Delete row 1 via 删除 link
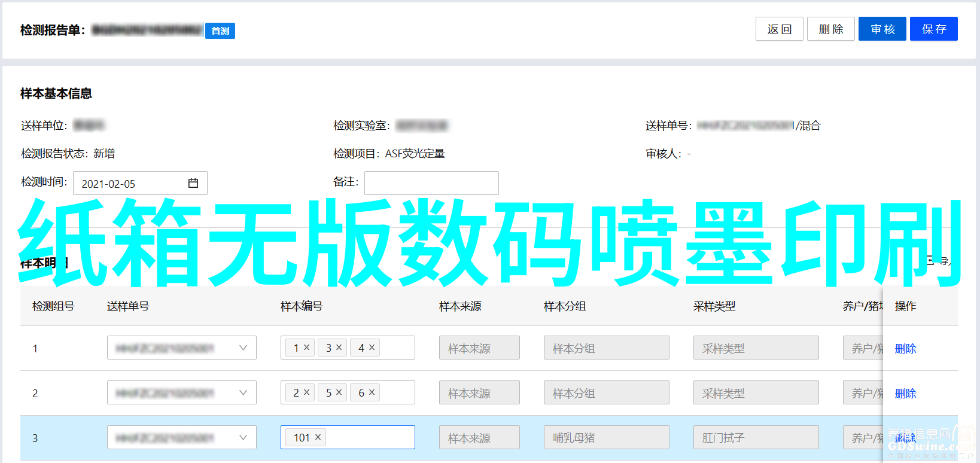The height and width of the screenshot is (463, 980). point(905,348)
